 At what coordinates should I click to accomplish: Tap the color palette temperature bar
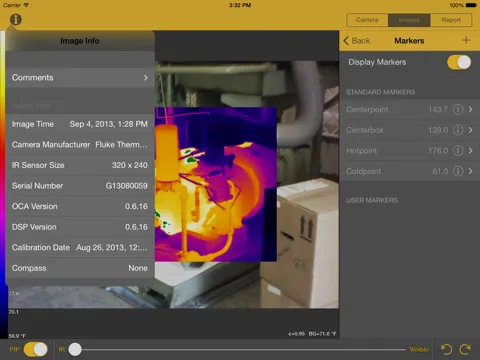(3, 184)
